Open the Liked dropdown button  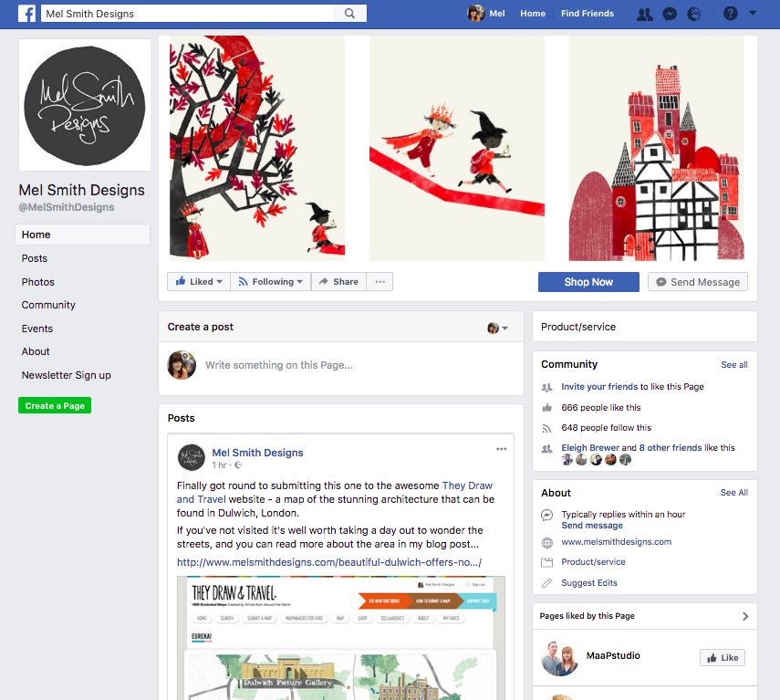(x=199, y=282)
